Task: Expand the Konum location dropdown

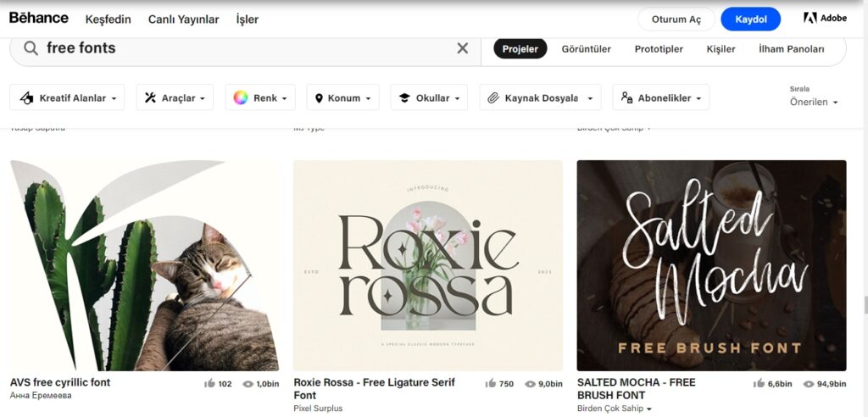Action: [x=342, y=97]
